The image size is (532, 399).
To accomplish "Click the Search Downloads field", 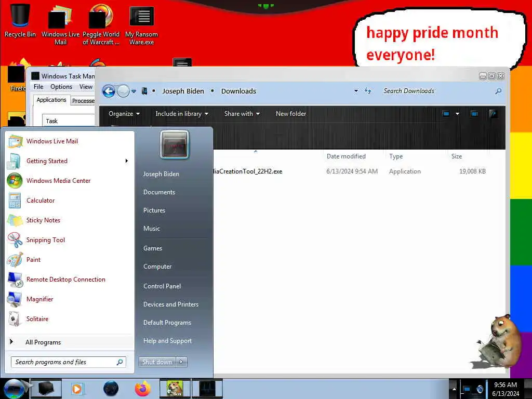I will point(441,91).
